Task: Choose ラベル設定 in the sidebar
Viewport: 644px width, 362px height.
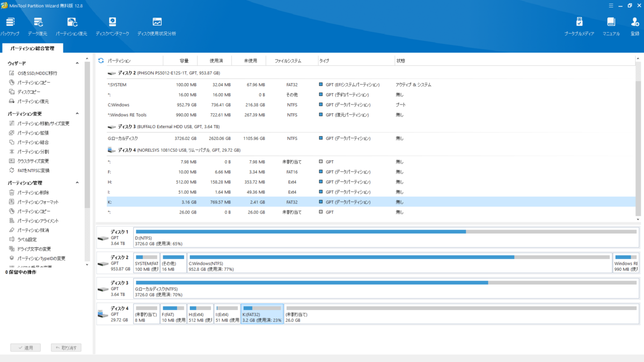Action: 23,240
